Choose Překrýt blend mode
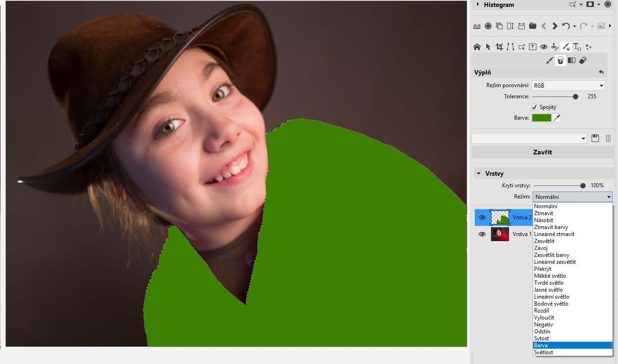 tap(573, 269)
